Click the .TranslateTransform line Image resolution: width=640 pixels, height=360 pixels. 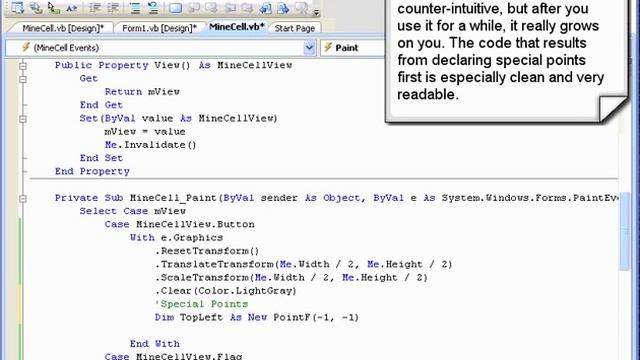304,264
